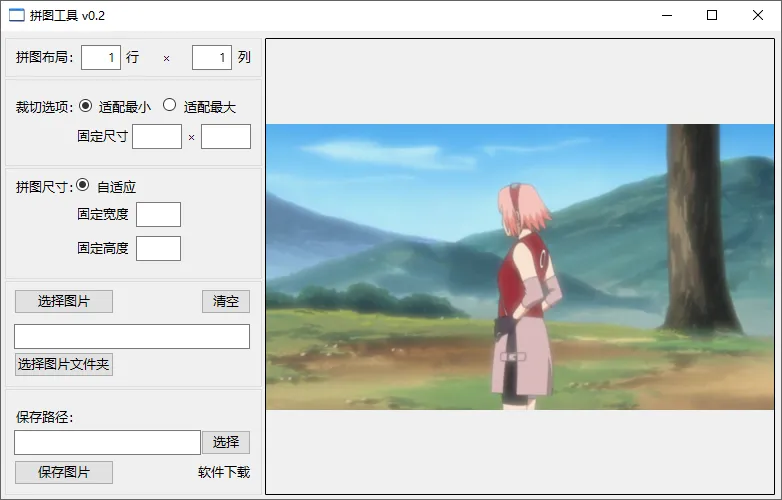This screenshot has width=782, height=500.
Task: Click the image path text field
Action: [132, 336]
